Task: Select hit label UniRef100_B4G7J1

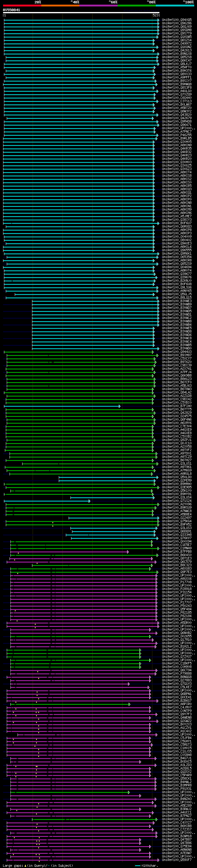Action: (177, 758)
